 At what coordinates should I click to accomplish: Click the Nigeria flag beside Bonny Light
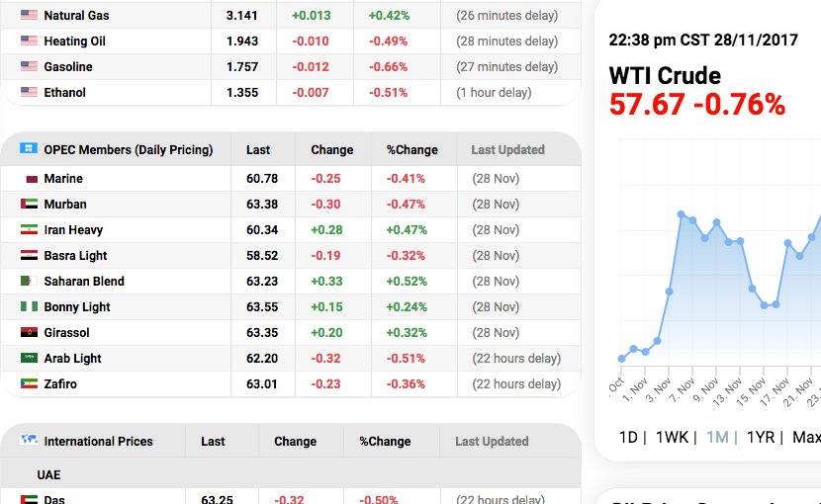click(29, 306)
